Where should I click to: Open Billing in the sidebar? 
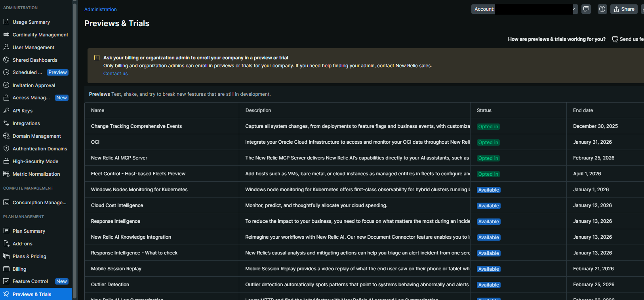19,269
